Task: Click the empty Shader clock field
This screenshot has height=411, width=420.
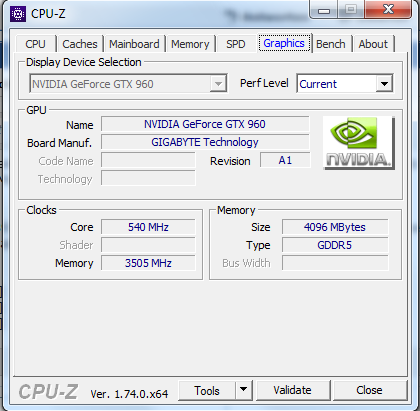Action: (x=148, y=245)
